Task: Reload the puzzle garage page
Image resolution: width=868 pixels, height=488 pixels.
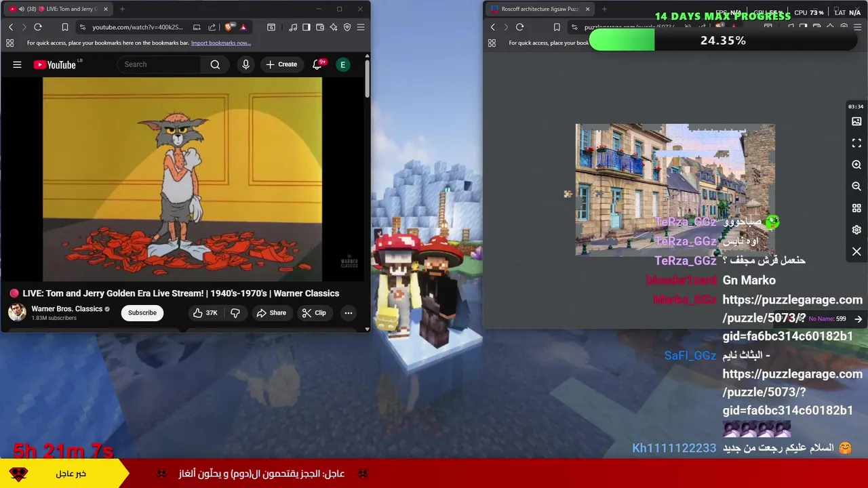Action: click(519, 27)
